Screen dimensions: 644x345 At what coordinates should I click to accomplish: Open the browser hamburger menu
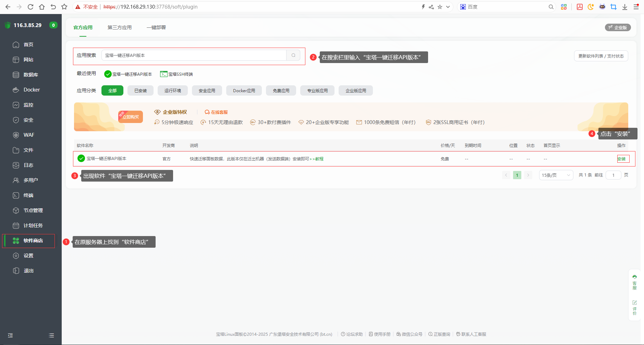636,7
